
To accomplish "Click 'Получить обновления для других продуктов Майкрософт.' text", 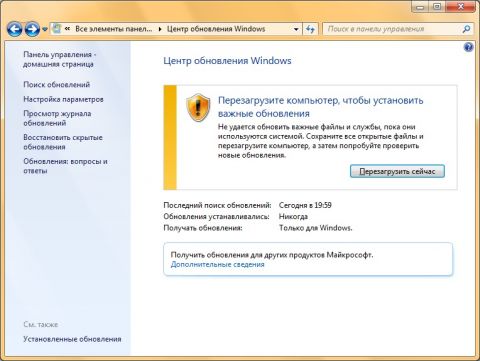I will coord(272,255).
